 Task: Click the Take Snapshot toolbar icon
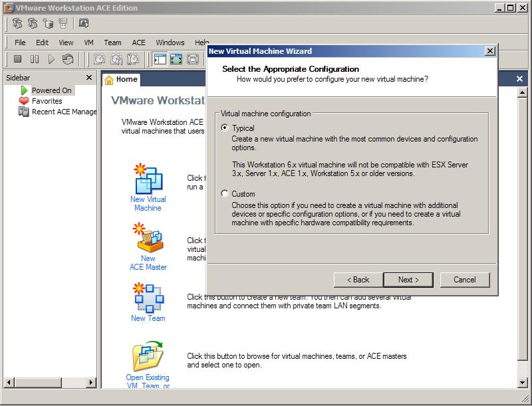(99, 60)
